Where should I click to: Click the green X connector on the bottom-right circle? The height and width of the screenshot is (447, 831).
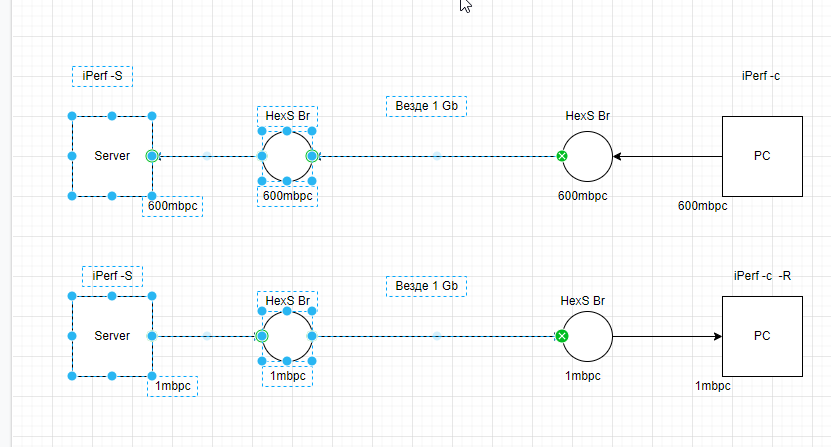pos(562,336)
